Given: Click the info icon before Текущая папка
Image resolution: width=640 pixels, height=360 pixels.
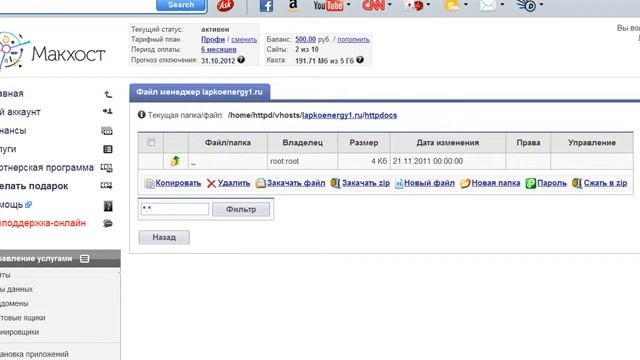Looking at the screenshot, I should (x=141, y=115).
